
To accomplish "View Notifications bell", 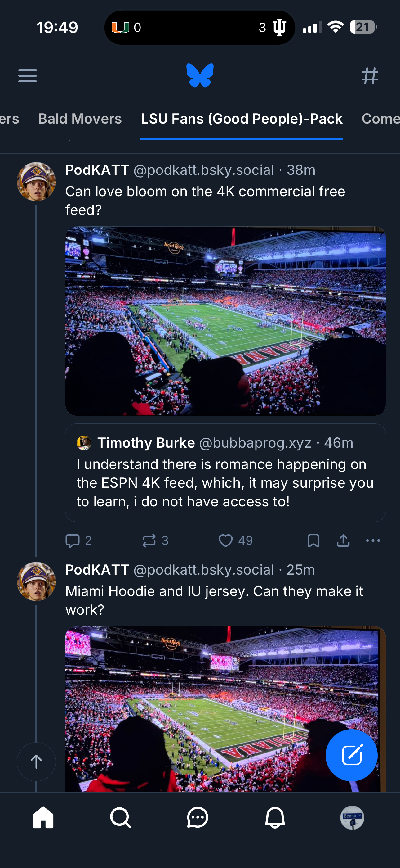I will tap(275, 817).
